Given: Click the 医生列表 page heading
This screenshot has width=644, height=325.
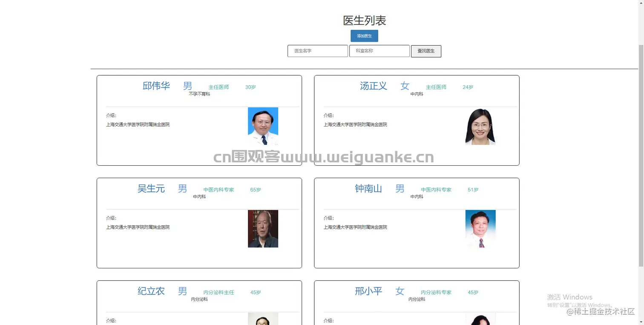Looking at the screenshot, I should 365,20.
